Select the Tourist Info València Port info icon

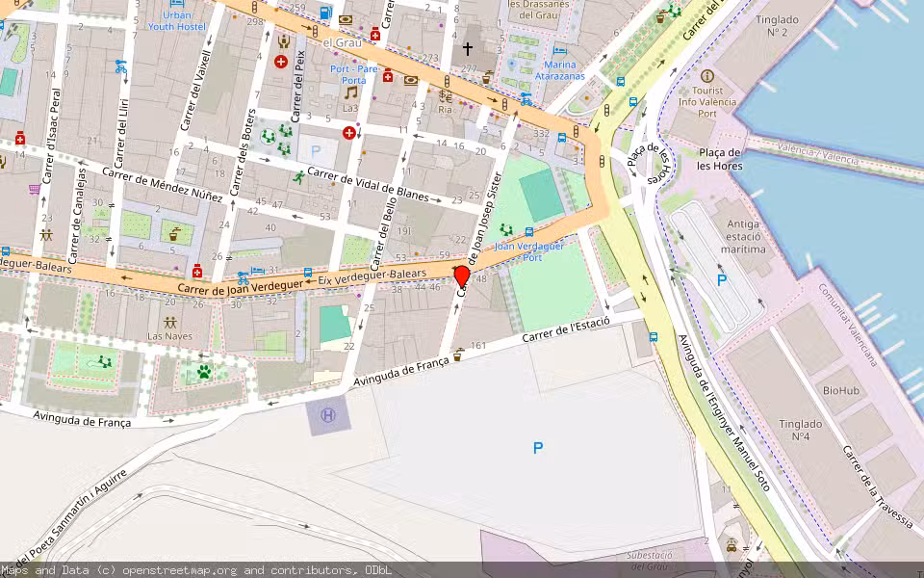coord(708,76)
